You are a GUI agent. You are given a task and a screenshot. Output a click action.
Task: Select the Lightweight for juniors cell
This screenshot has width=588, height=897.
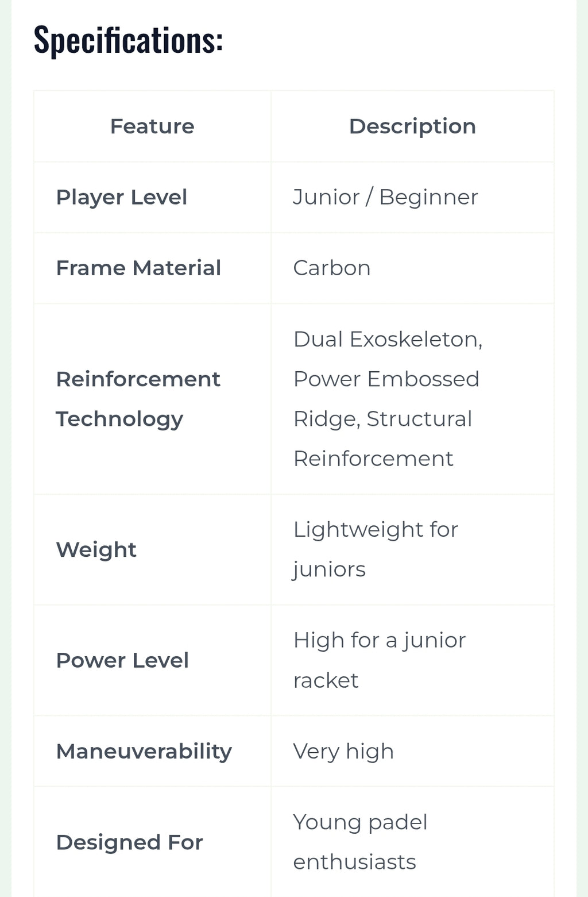click(412, 549)
